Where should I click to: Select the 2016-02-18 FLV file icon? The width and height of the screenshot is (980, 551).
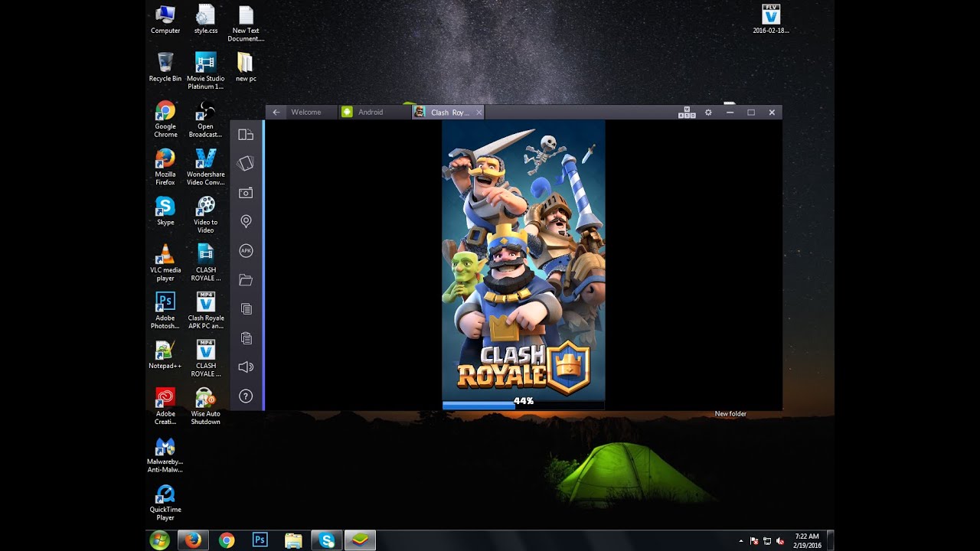tap(771, 19)
